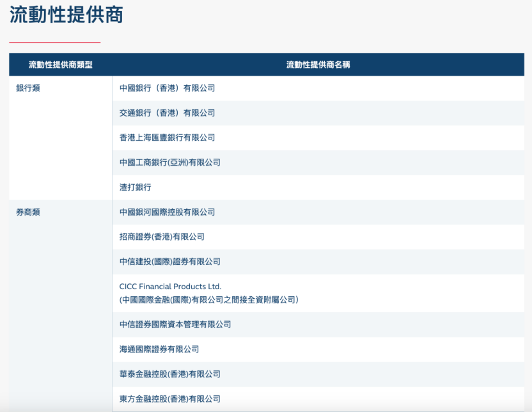Click the row 香港上海匯豐銀行有限公司
Screen dimensions: 532x412
pos(318,138)
